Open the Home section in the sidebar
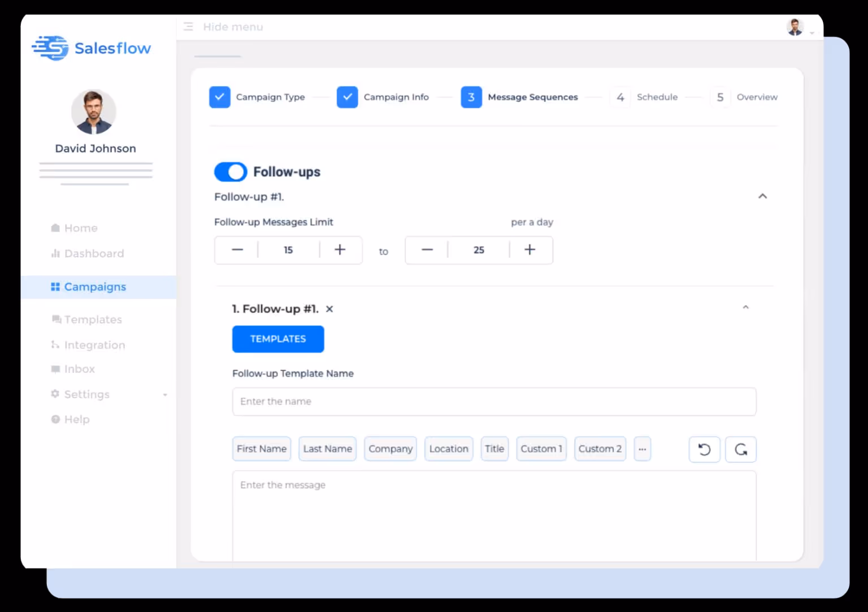The height and width of the screenshot is (612, 868). [81, 228]
